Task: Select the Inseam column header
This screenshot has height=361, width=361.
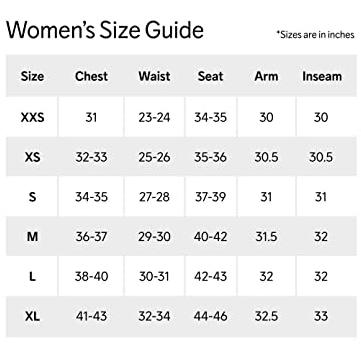Action: coord(322,76)
